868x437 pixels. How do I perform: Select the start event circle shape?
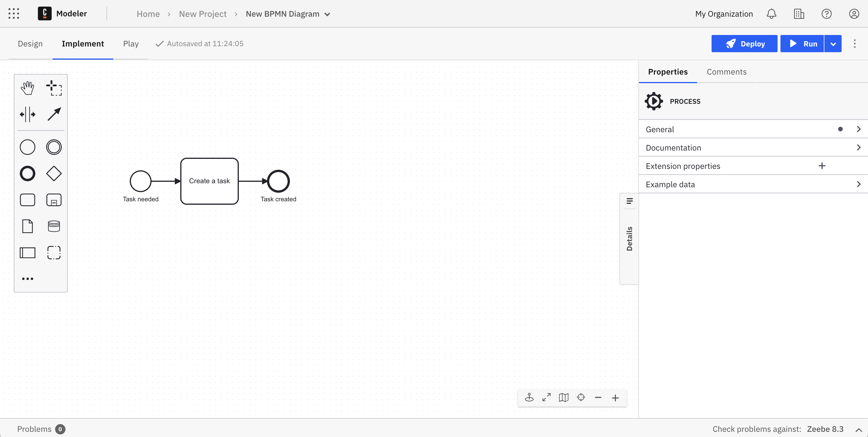[x=141, y=181]
